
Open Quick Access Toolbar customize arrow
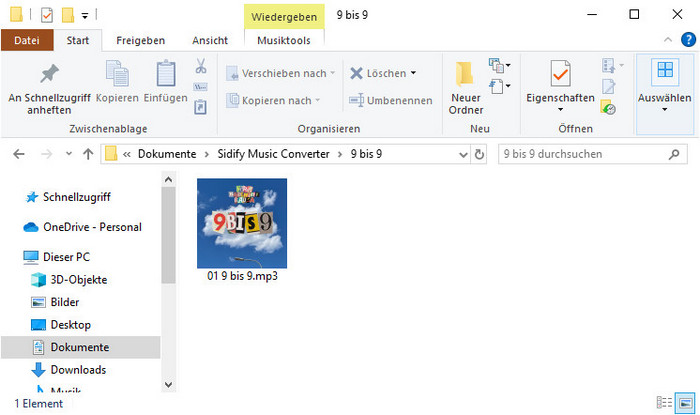click(x=85, y=16)
